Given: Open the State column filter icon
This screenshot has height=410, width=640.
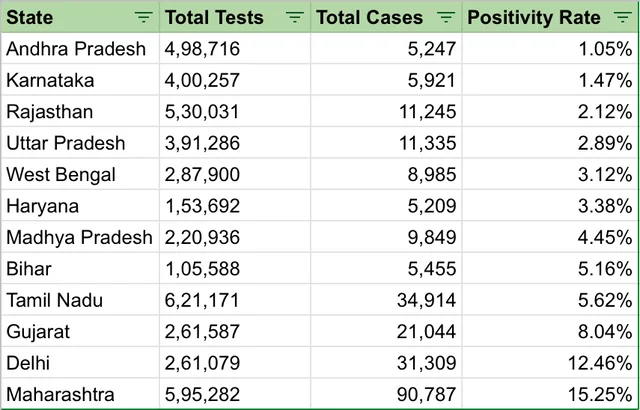Looking at the screenshot, I should tap(144, 17).
